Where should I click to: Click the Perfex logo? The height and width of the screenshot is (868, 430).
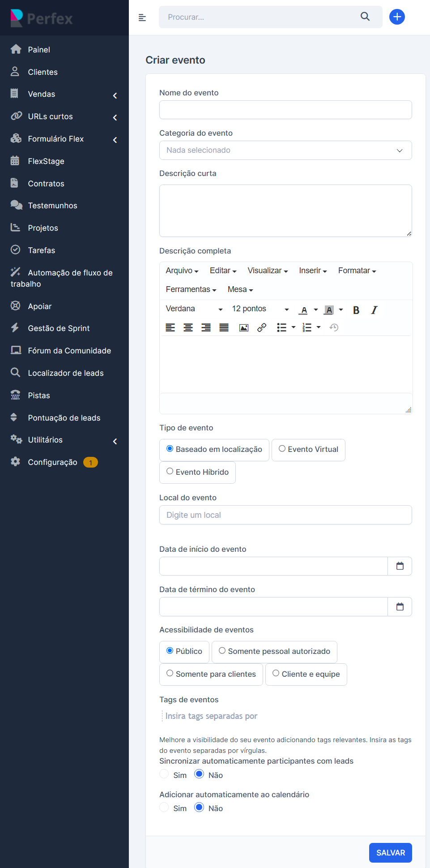click(x=42, y=18)
